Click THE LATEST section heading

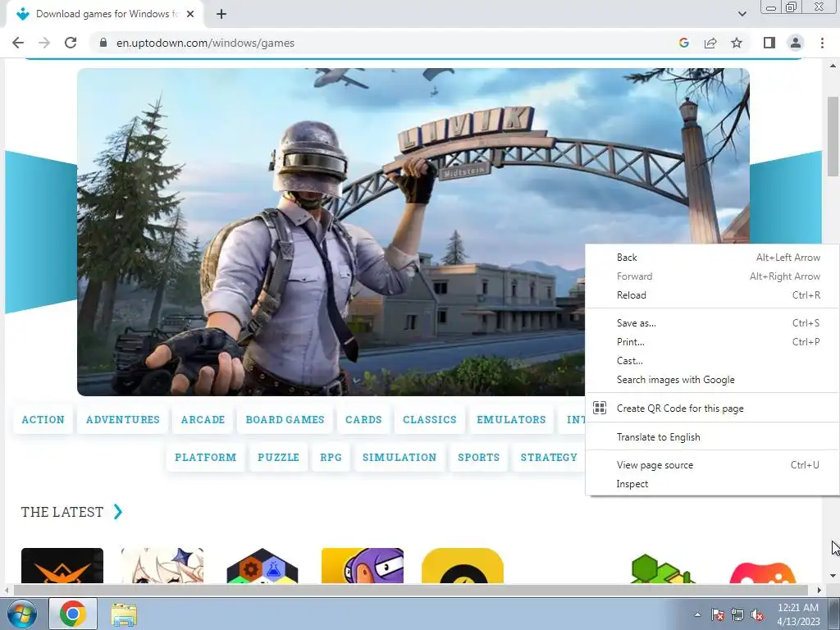pos(62,512)
